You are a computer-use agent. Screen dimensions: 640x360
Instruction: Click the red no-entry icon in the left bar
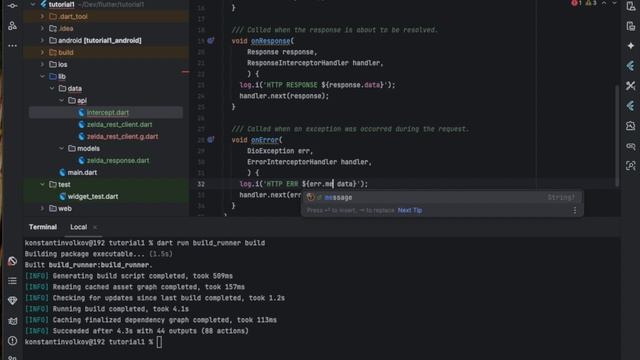pyautogui.click(x=12, y=261)
